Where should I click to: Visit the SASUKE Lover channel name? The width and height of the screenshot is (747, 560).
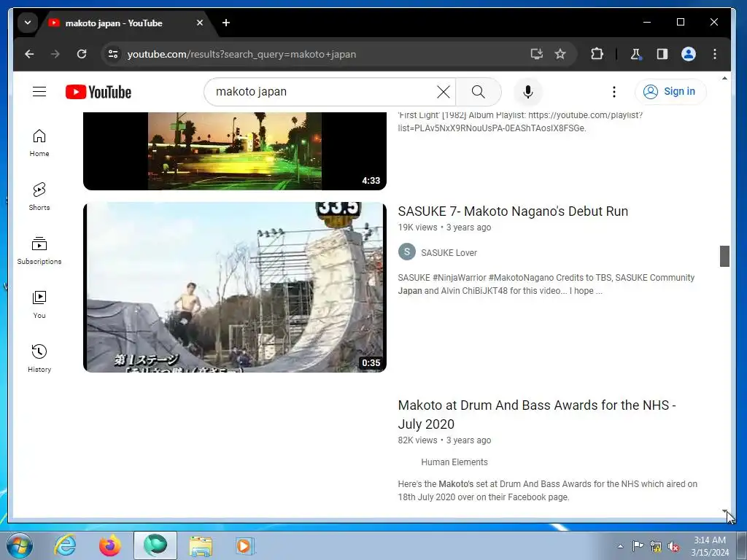[449, 253]
